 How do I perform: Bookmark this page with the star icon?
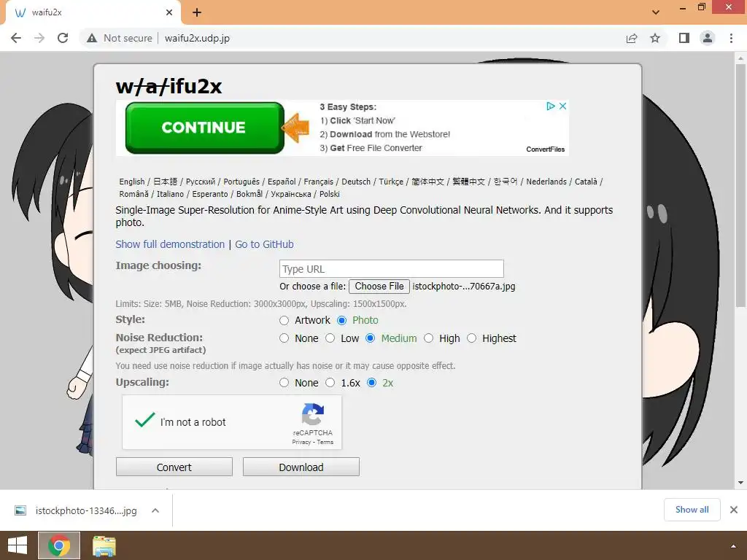click(x=655, y=38)
